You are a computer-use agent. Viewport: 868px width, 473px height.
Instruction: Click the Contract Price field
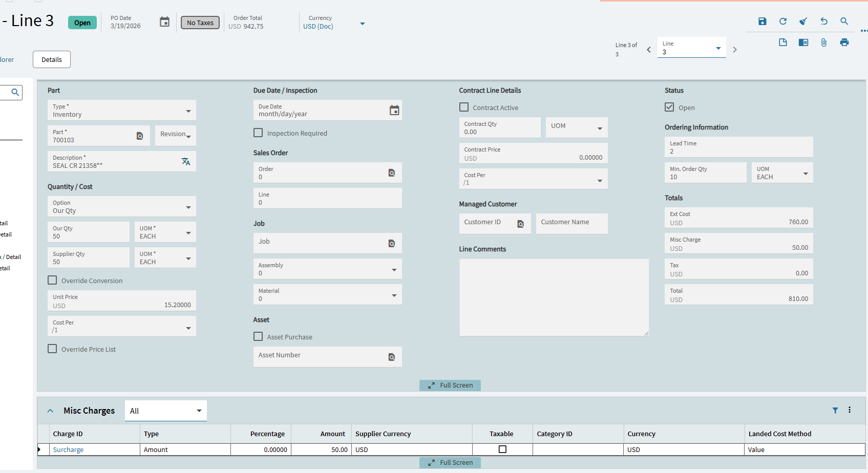point(534,153)
